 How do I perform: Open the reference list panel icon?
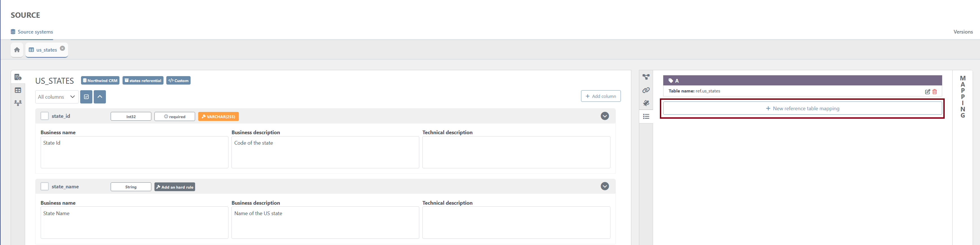(x=646, y=116)
